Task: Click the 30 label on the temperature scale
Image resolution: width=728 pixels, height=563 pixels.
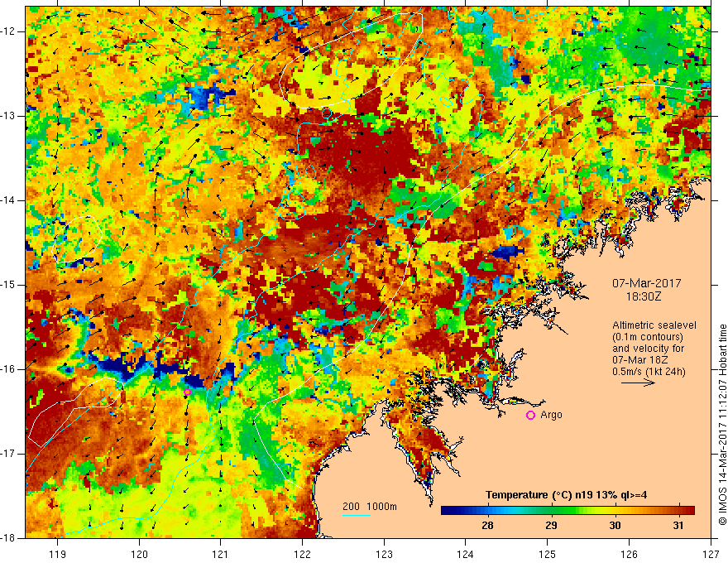Action: coord(615,526)
